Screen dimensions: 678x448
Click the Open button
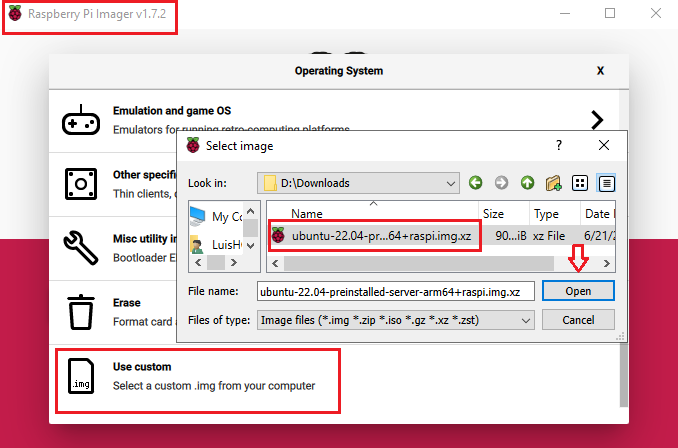[x=578, y=291]
